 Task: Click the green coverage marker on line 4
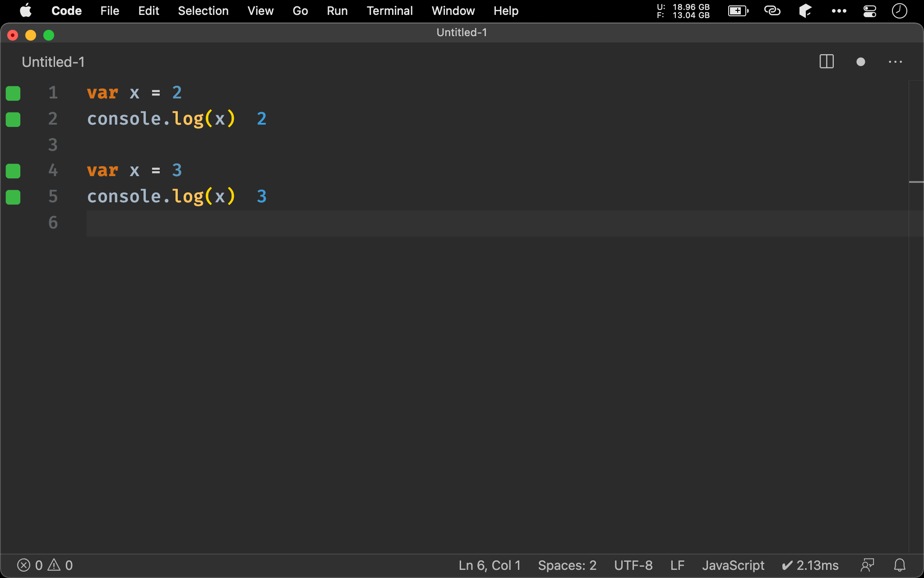(13, 171)
